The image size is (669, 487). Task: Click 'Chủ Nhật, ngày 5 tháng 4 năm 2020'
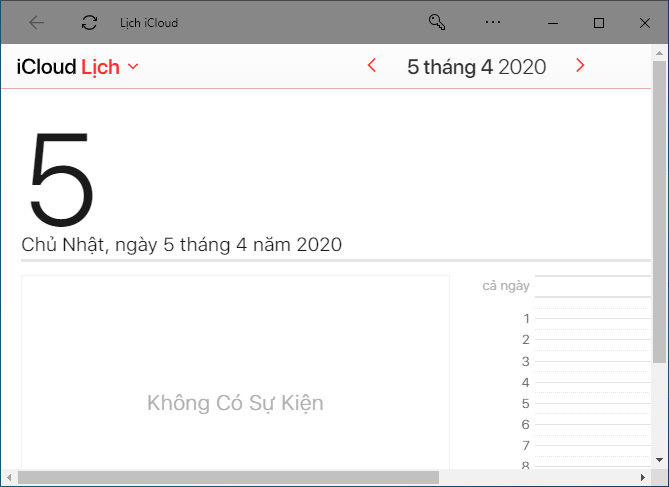(181, 245)
